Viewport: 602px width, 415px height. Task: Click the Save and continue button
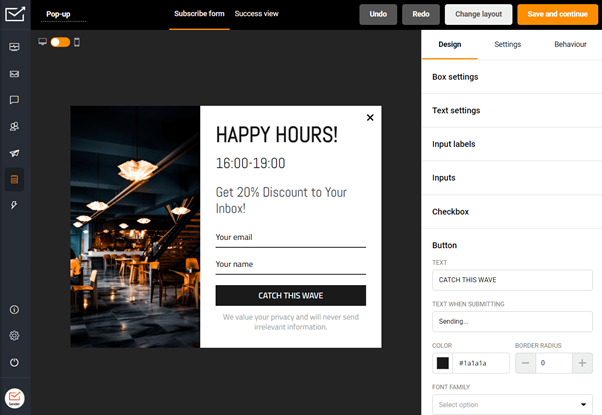[x=557, y=14]
